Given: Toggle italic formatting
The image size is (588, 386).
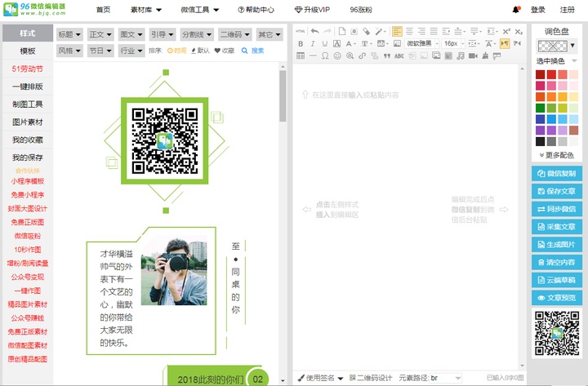Looking at the screenshot, I should point(313,44).
